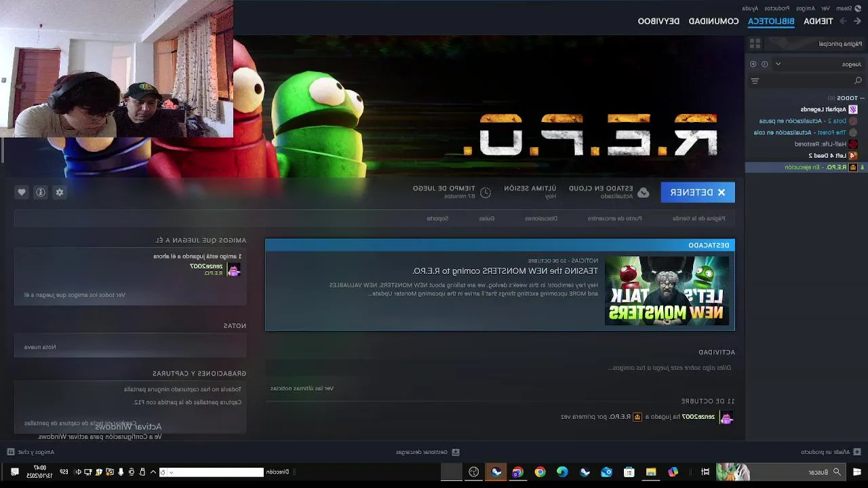
Task: Open the Ver menu
Action: point(825,8)
